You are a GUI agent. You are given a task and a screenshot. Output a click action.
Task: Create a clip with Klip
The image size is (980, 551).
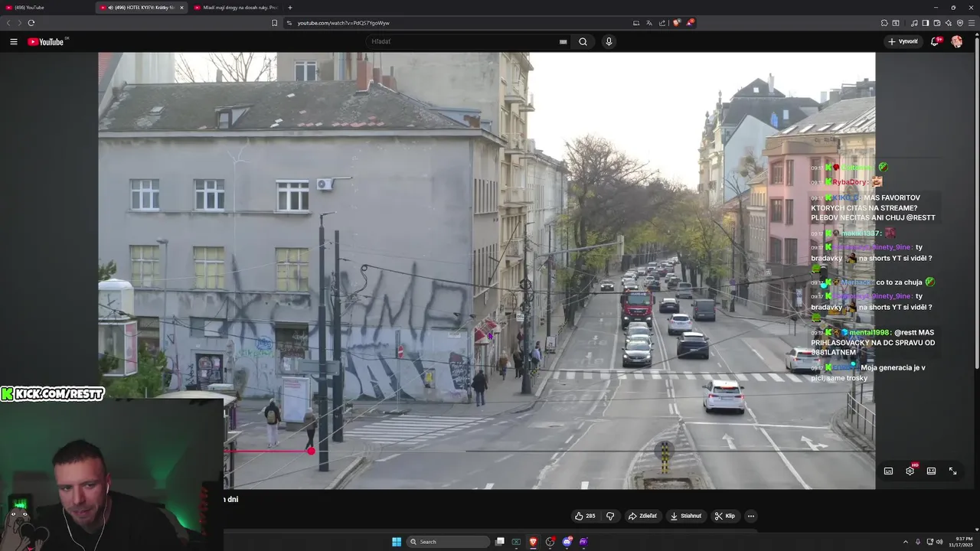click(725, 516)
